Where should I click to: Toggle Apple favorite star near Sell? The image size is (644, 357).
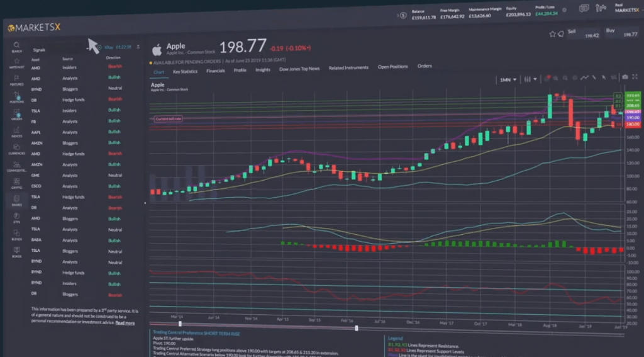point(552,34)
